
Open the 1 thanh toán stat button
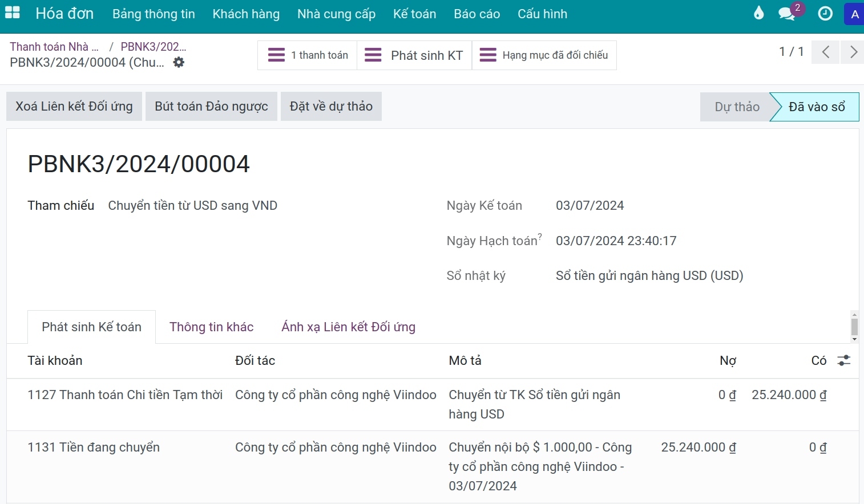[308, 55]
